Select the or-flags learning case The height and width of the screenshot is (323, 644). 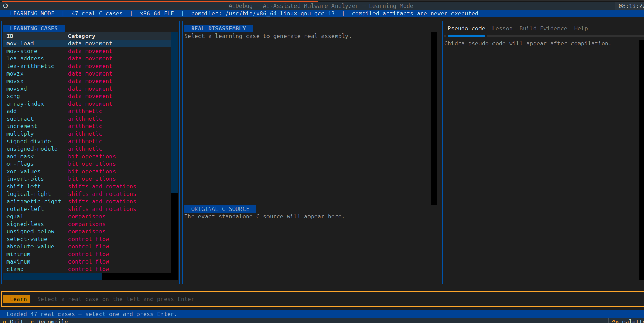click(87, 164)
